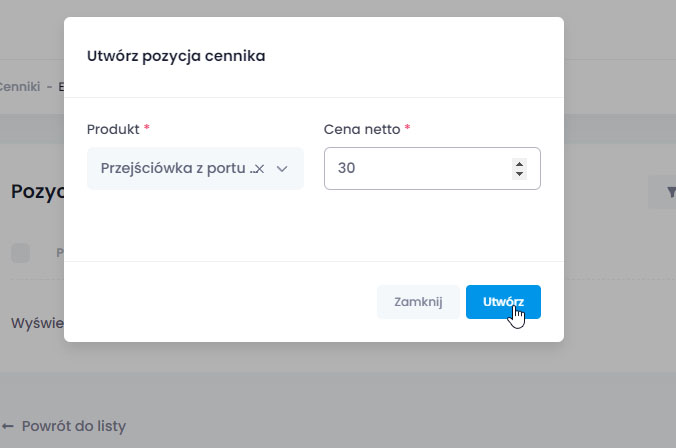The image size is (676, 448).
Task: Select the breadcrumb item after Cenniki
Action: point(61,87)
